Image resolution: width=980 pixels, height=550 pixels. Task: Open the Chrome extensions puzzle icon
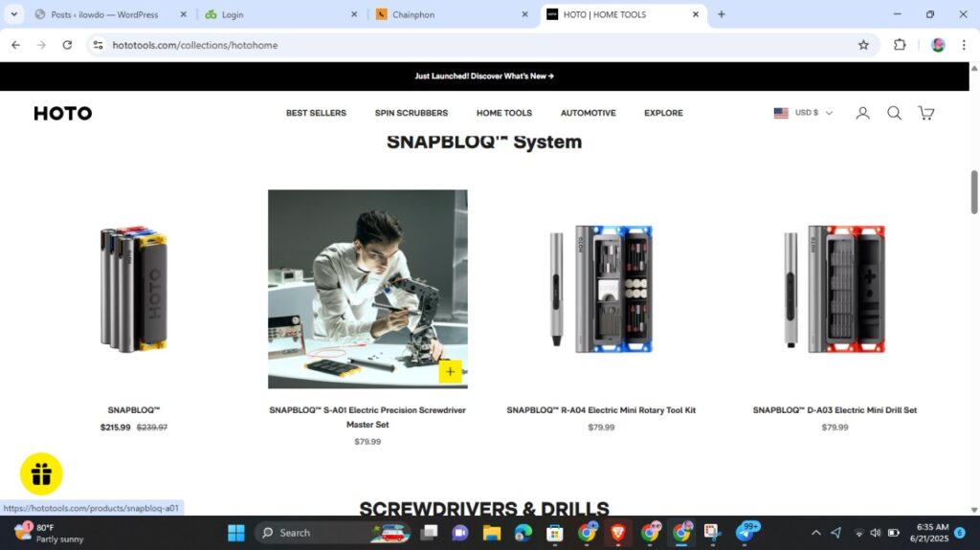click(900, 45)
